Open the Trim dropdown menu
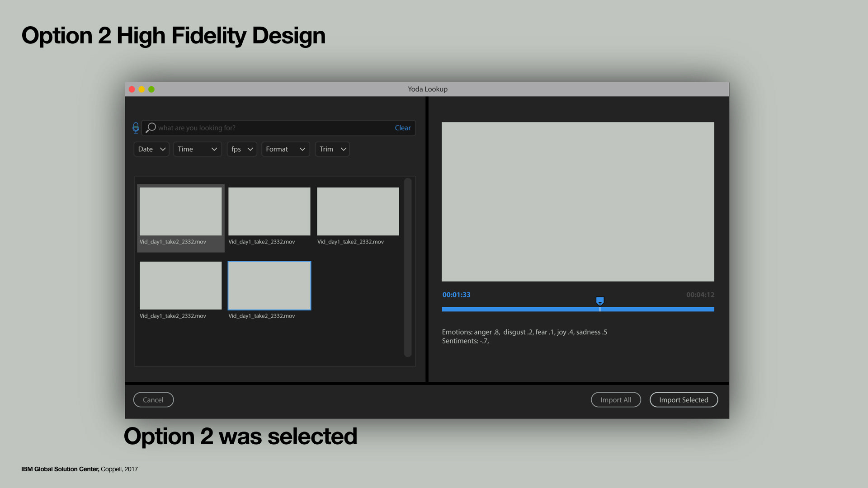Viewport: 868px width, 488px height. click(x=332, y=149)
